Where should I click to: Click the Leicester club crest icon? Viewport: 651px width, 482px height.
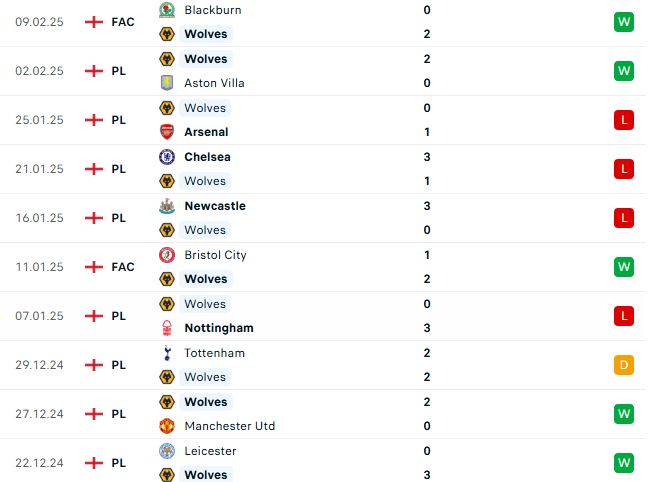[167, 451]
